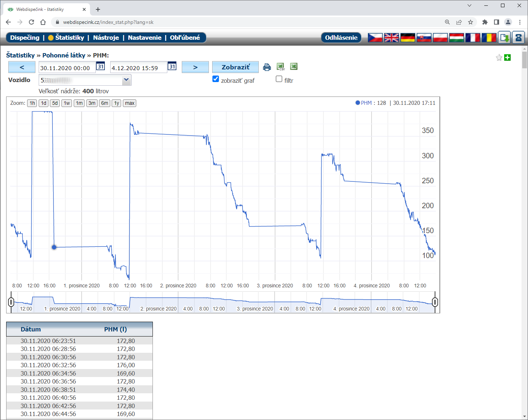Image resolution: width=528 pixels, height=420 pixels.
Task: Switch language with the UK flag
Action: pos(391,38)
